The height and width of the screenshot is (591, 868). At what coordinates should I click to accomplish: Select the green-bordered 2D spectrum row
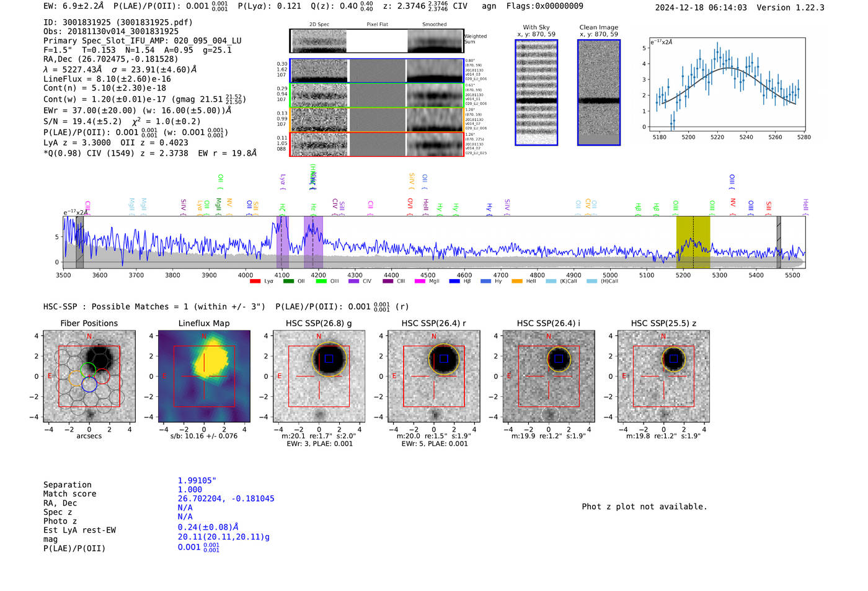(377, 96)
